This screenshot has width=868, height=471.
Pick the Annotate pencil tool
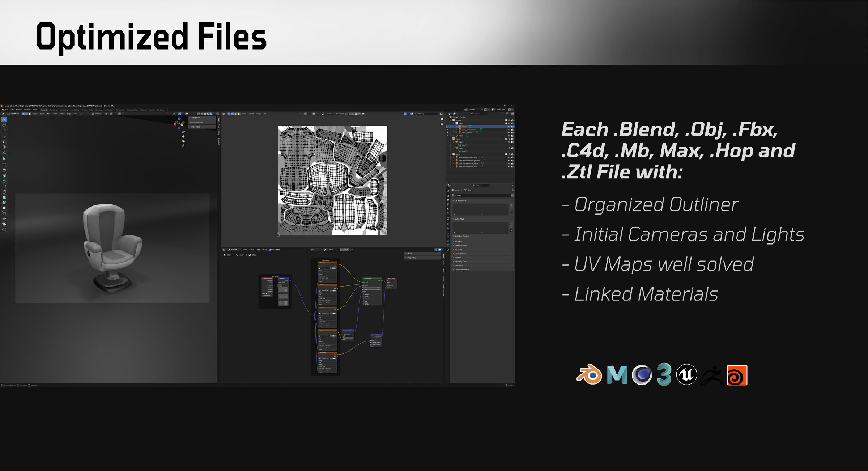coord(4,153)
